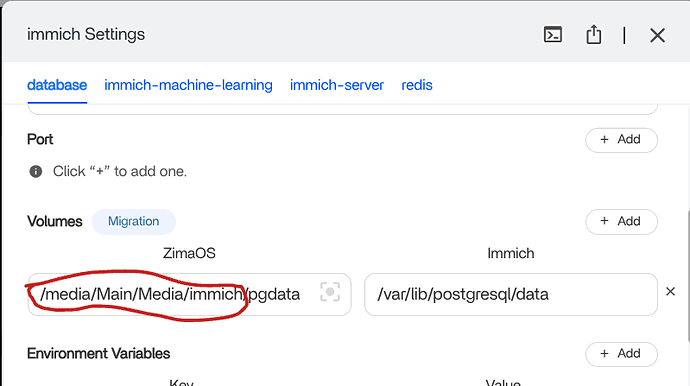Select the immich-server tab

click(x=337, y=85)
